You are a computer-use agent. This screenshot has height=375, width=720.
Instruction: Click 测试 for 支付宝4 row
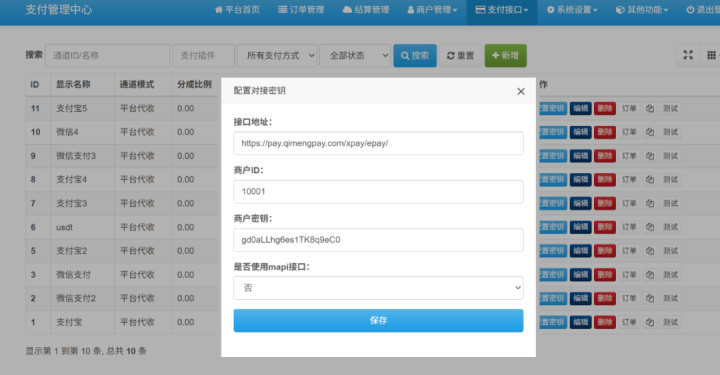coord(670,179)
